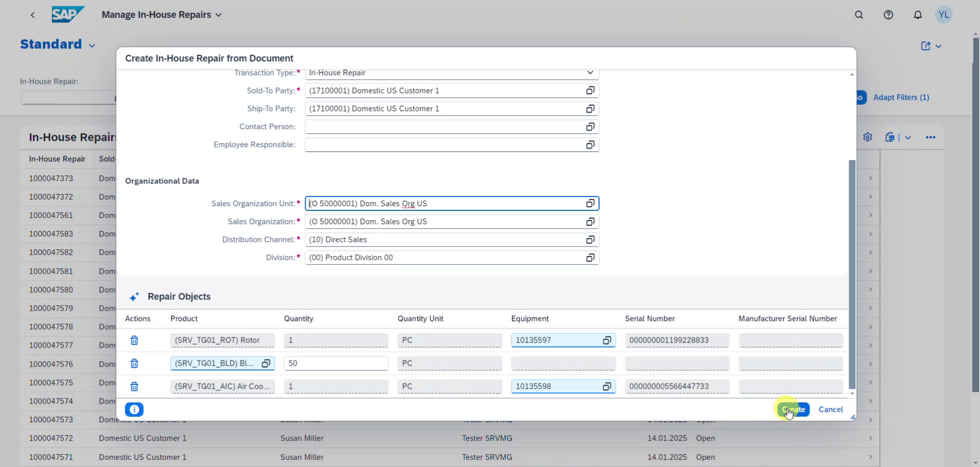This screenshot has width=980, height=467.
Task: Click serial number 000000001199228833
Action: tap(677, 340)
